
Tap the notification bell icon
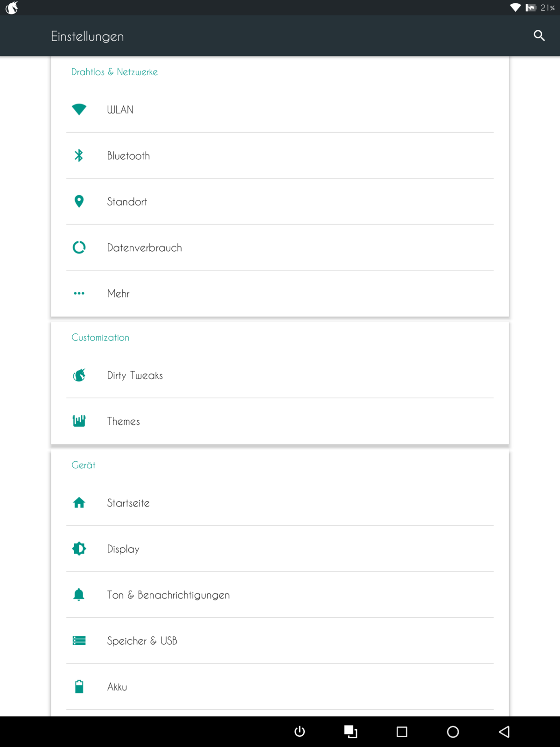pyautogui.click(x=79, y=594)
